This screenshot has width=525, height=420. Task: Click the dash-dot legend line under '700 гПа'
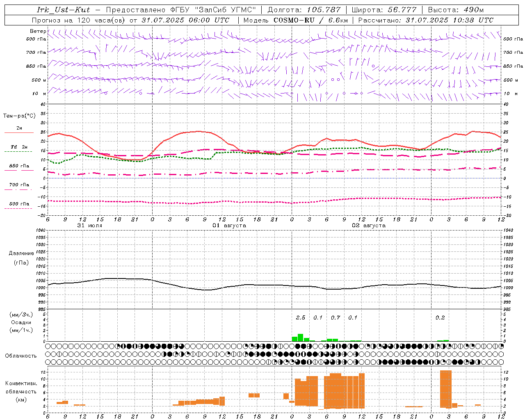click(x=18, y=189)
